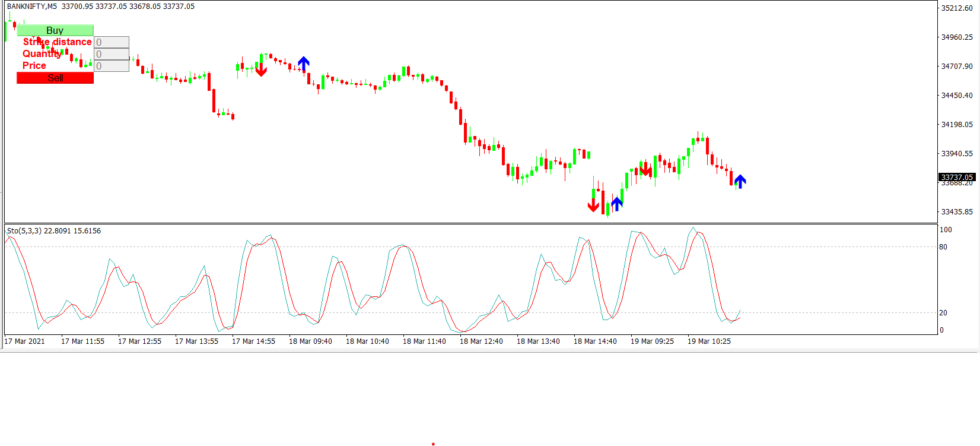Click the '17 Mar 12:55' time label
The image size is (980, 446).
[139, 341]
